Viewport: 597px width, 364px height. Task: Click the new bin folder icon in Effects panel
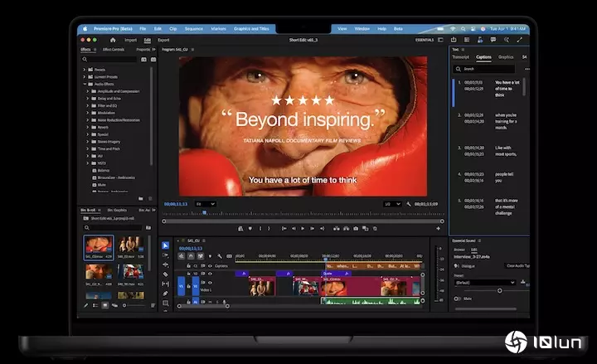141,198
